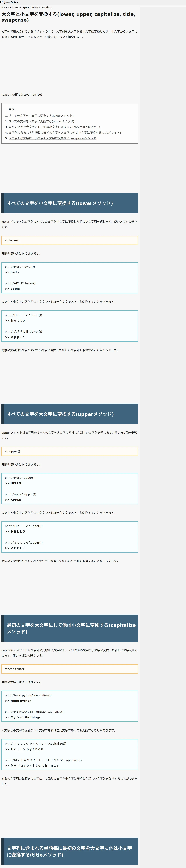Click print("Hello".upper()) code line
The image size is (186, 868).
20,478
